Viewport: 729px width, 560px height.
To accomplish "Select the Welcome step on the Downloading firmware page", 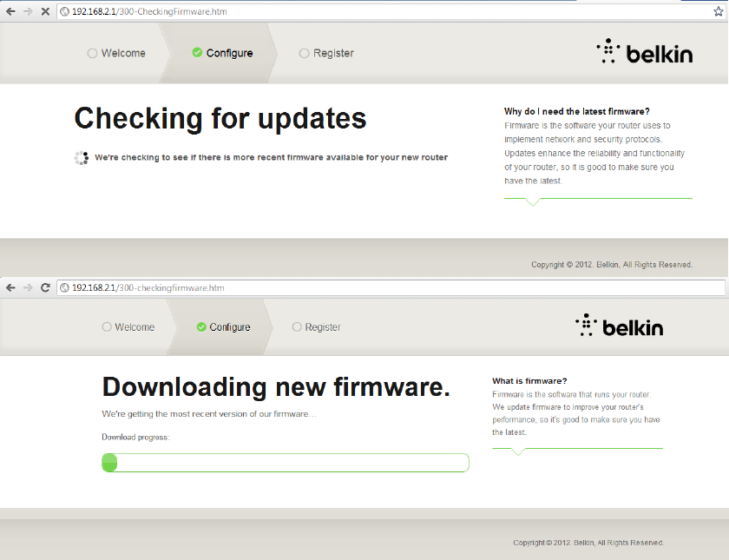I will [128, 327].
